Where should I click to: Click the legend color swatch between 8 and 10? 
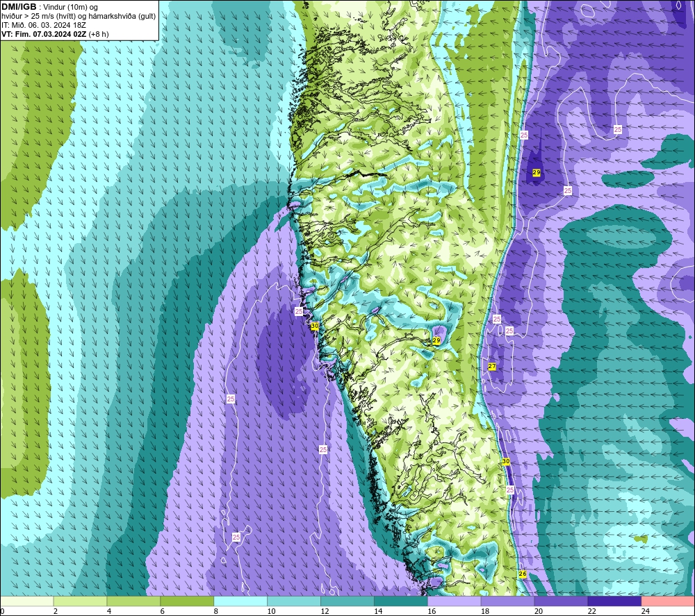pyautogui.click(x=240, y=601)
